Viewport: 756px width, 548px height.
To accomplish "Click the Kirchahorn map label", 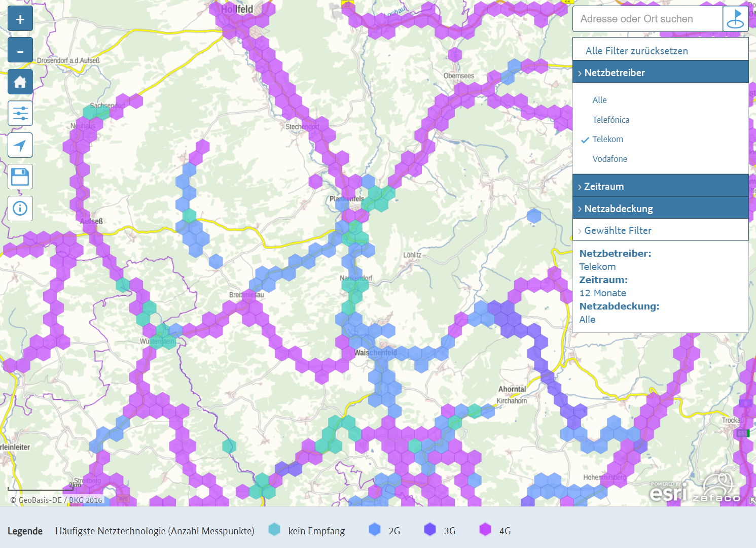I will coord(512,401).
